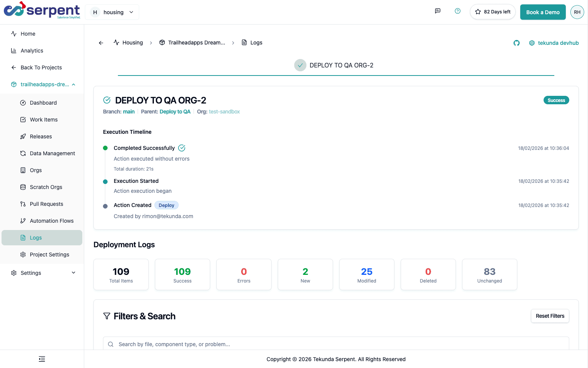Click the Serpent logo
This screenshot has width=588, height=368.
click(x=42, y=10)
